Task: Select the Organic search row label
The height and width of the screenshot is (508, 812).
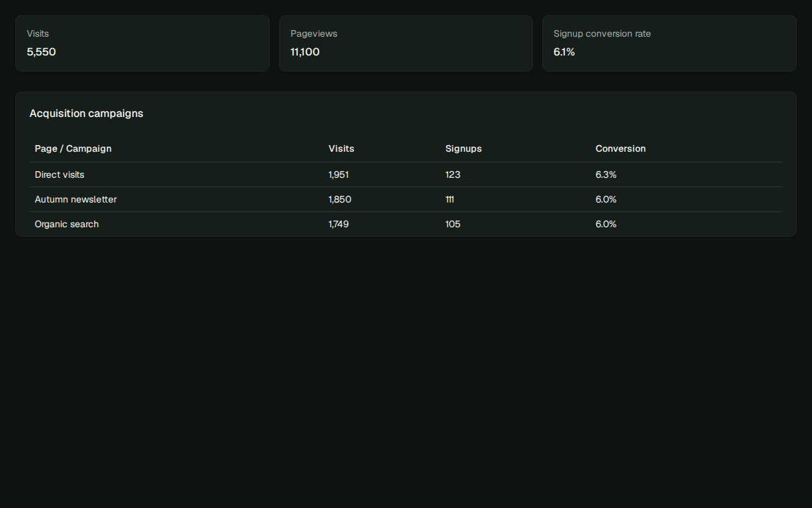Action: (67, 224)
